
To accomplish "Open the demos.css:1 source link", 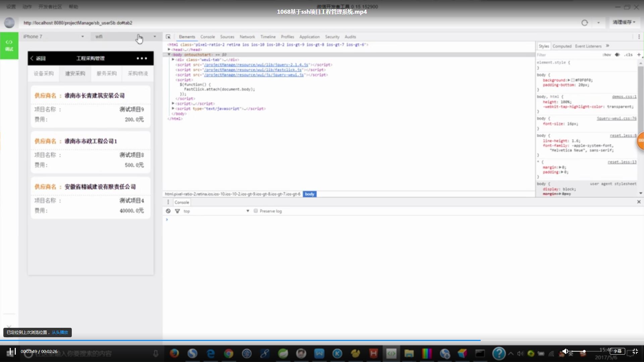I will click(624, 97).
